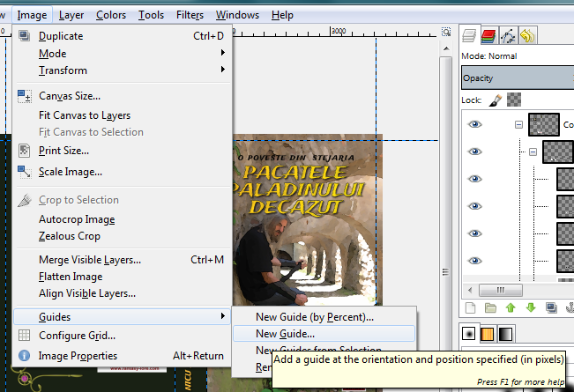Choose Merge Visible Layers
Screen dimensions: 574x392
(x=122, y=260)
